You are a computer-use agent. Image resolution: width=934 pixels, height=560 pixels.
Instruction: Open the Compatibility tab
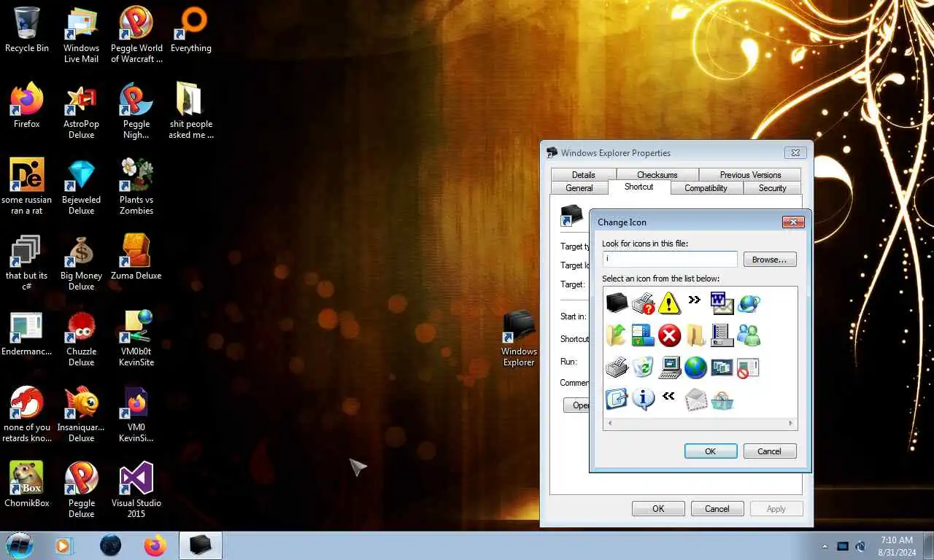706,188
